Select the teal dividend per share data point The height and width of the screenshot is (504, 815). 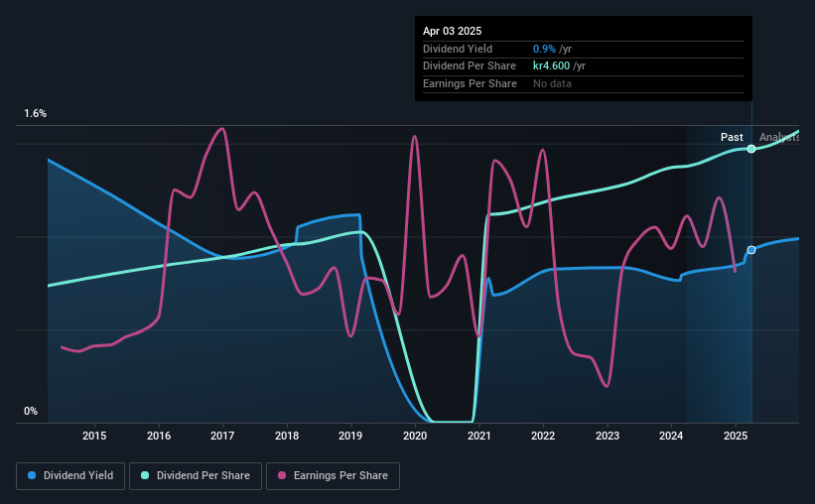tap(751, 149)
